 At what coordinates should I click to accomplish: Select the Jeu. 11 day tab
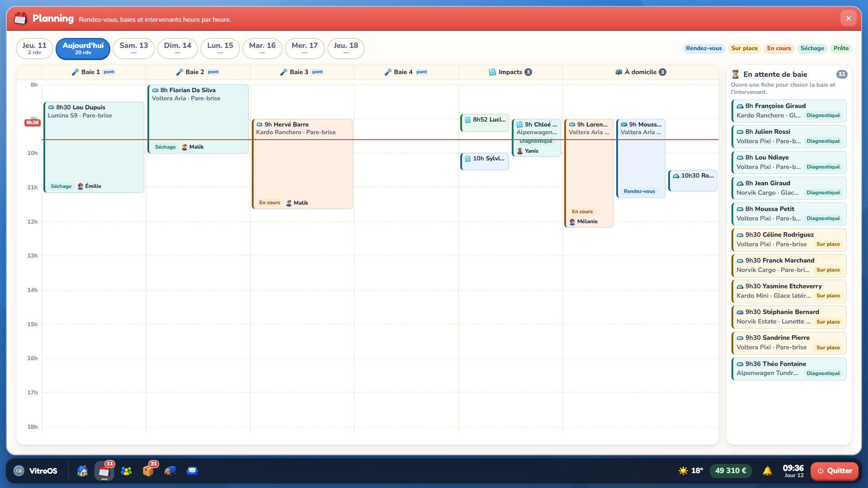34,48
